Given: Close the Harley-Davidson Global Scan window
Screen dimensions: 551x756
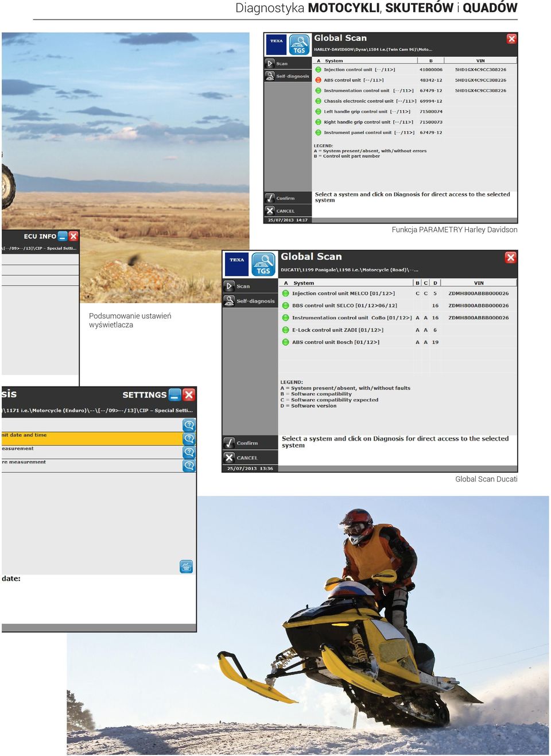Looking at the screenshot, I should [x=511, y=38].
